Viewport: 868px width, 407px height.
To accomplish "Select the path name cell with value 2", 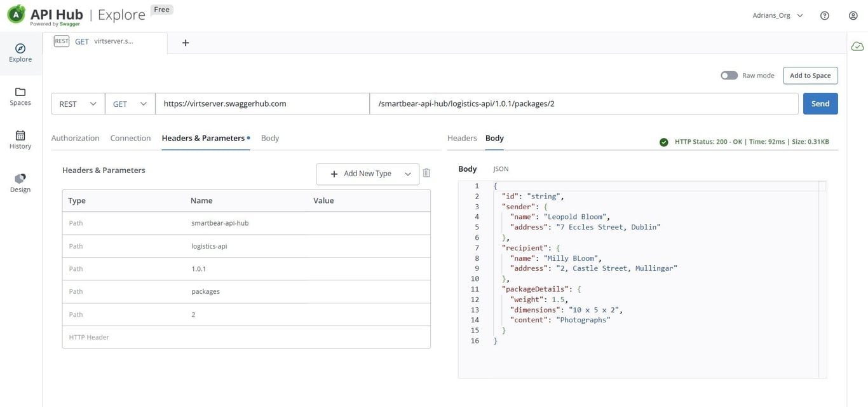I will pyautogui.click(x=193, y=314).
